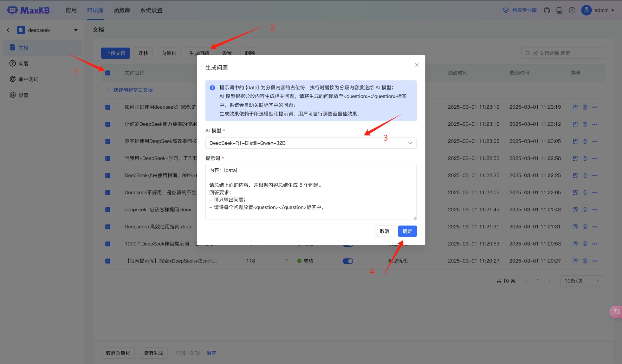The width and height of the screenshot is (622, 364).
Task: Uncheck 零基础使用DeepSeek document checkbox
Action: 108,141
